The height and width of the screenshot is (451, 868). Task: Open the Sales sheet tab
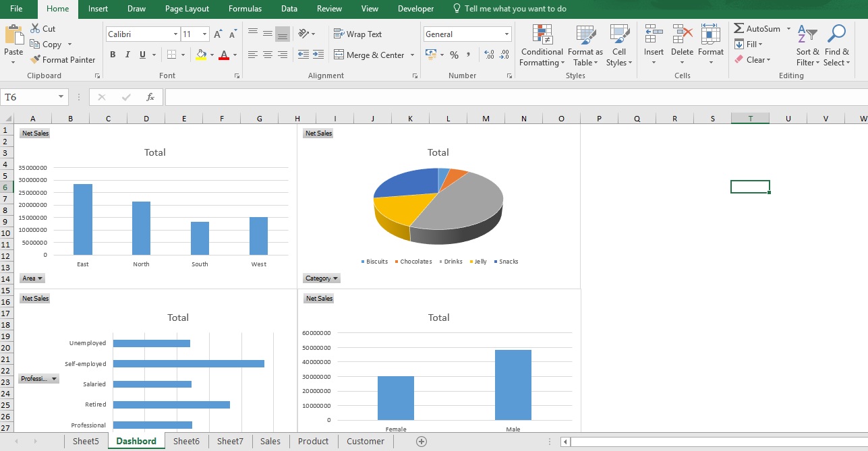270,442
